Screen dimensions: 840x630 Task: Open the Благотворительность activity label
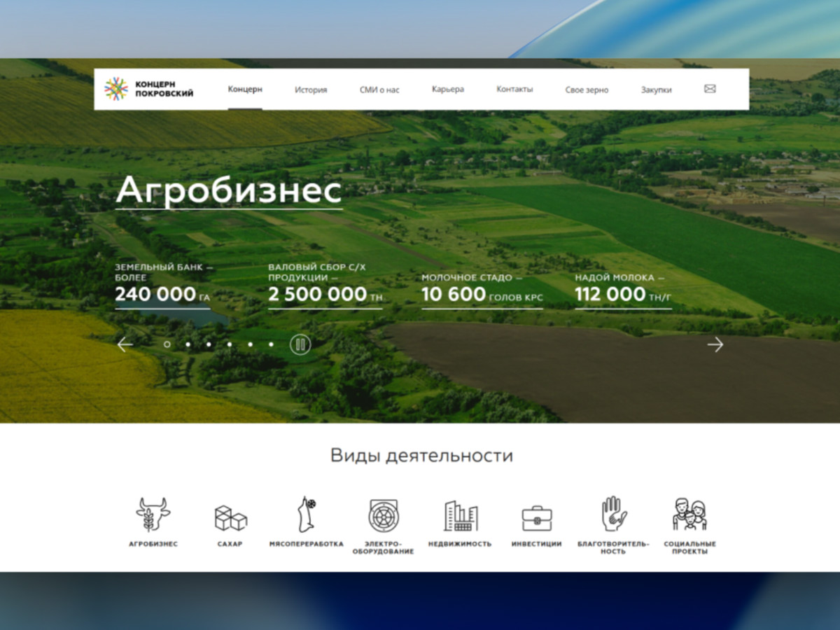pos(613,547)
